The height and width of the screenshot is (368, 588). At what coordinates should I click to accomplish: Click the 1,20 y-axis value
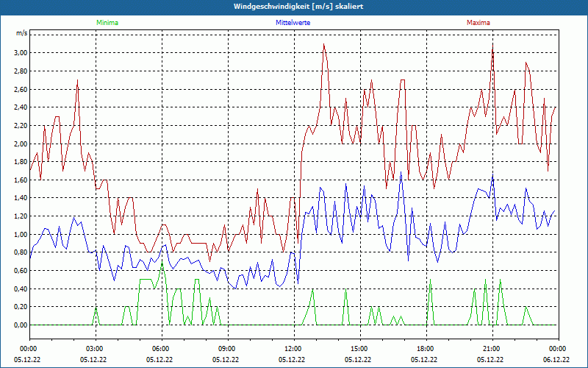tap(21, 216)
